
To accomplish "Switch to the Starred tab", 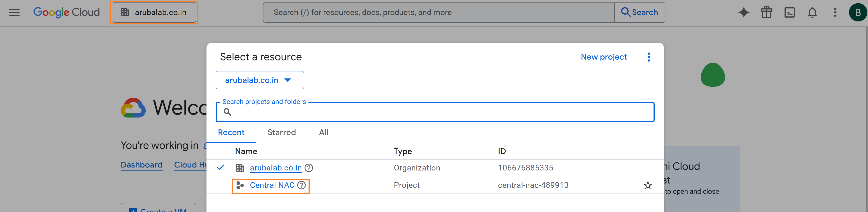I will 282,133.
